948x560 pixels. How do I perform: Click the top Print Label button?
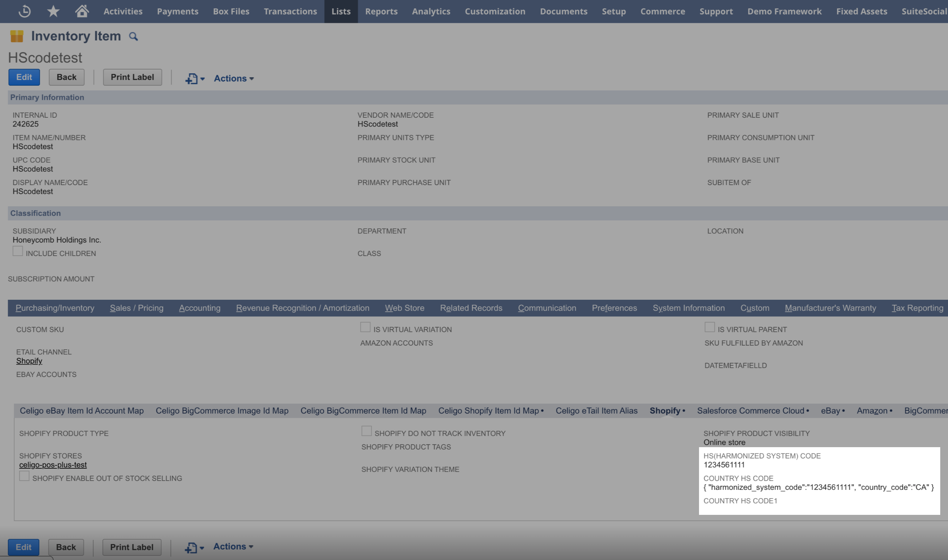[133, 77]
